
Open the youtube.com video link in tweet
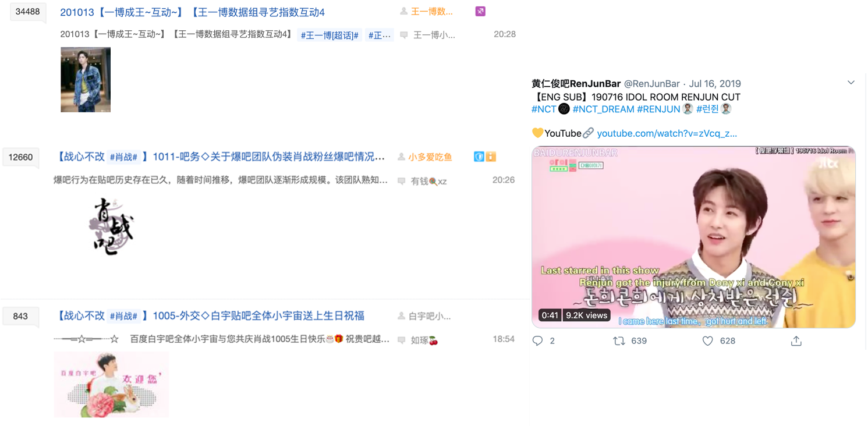click(x=667, y=133)
